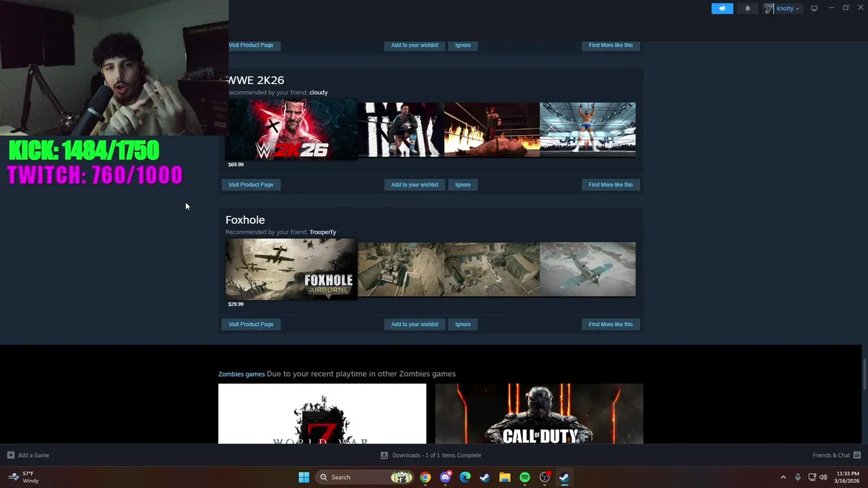
Task: Ignore the Foxhole recommendation
Action: 463,324
